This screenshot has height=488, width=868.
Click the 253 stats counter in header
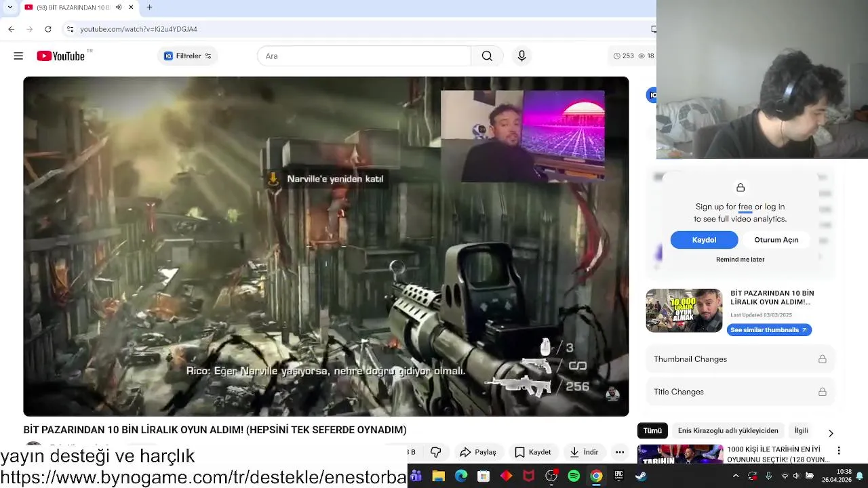[x=623, y=56]
